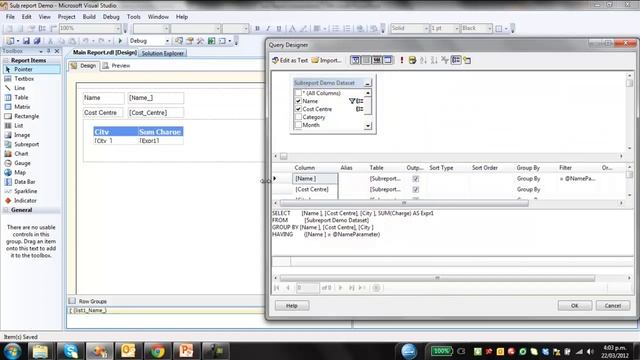Viewport: 640px width, 360px height.
Task: Open the Build menu
Action: pyautogui.click(x=89, y=17)
